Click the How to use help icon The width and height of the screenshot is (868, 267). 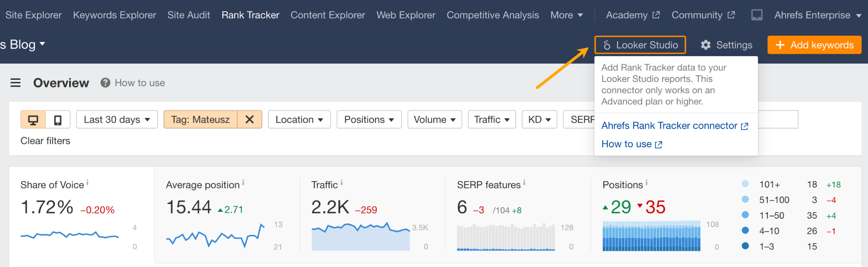click(x=105, y=83)
